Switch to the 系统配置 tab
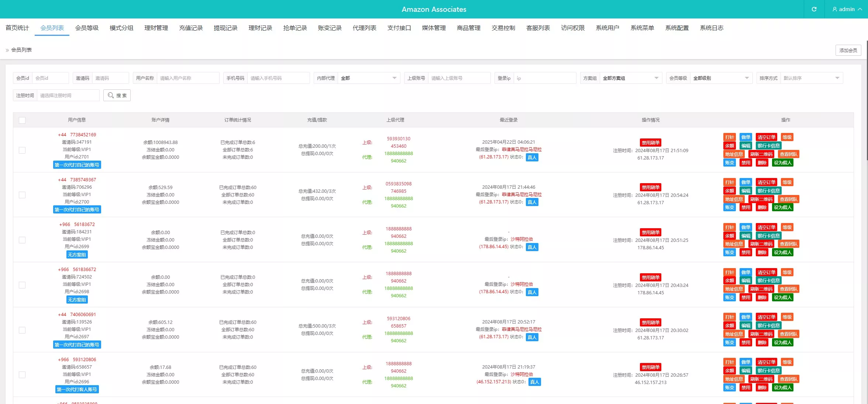 [677, 28]
